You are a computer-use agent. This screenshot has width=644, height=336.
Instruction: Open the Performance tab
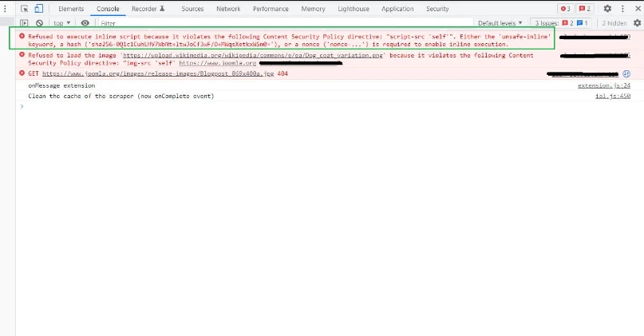tap(271, 9)
